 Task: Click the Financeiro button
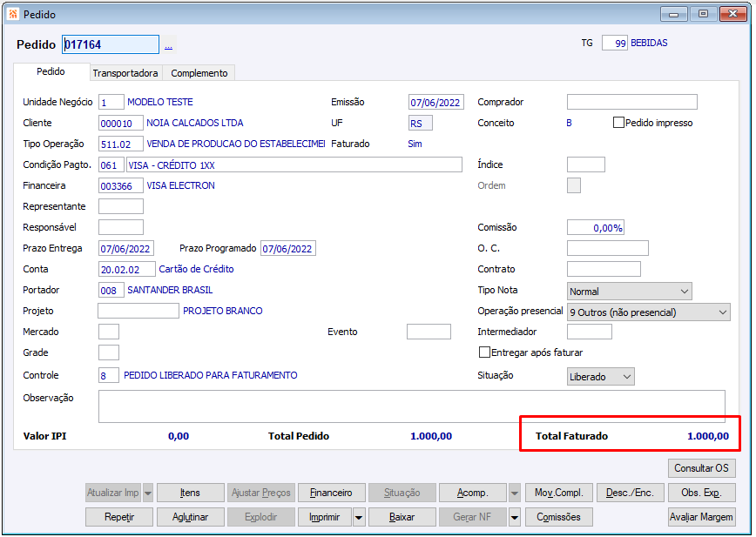(331, 493)
